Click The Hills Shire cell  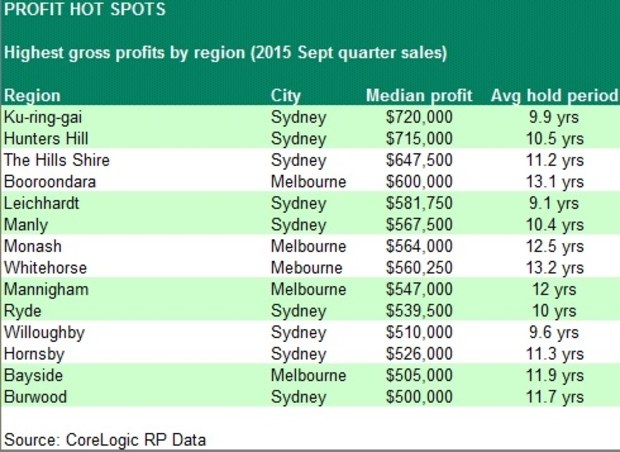(57, 160)
